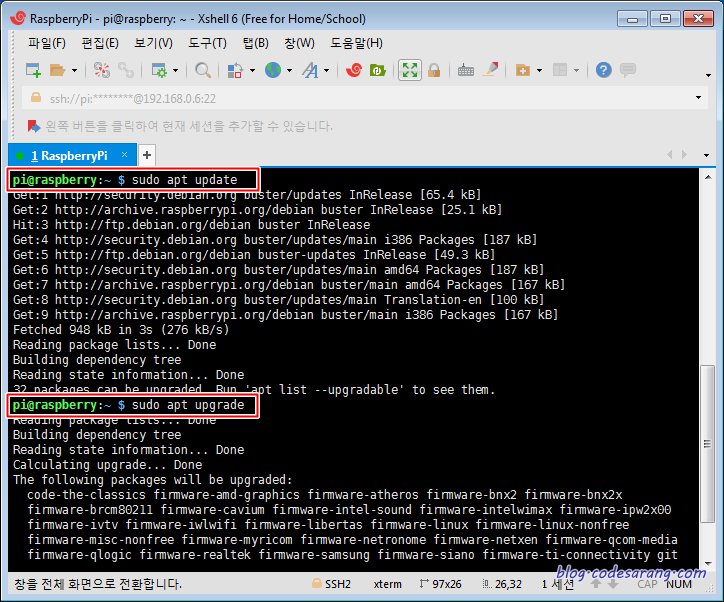Click the Open Session folder icon
Screen dimensions: 724x602
58,70
